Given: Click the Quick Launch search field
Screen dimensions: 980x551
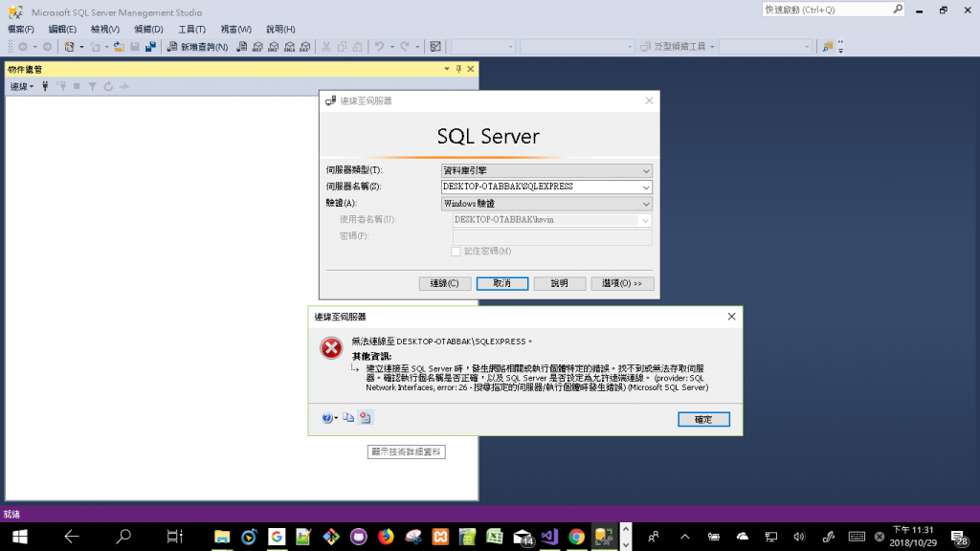Looking at the screenshot, I should point(833,10).
